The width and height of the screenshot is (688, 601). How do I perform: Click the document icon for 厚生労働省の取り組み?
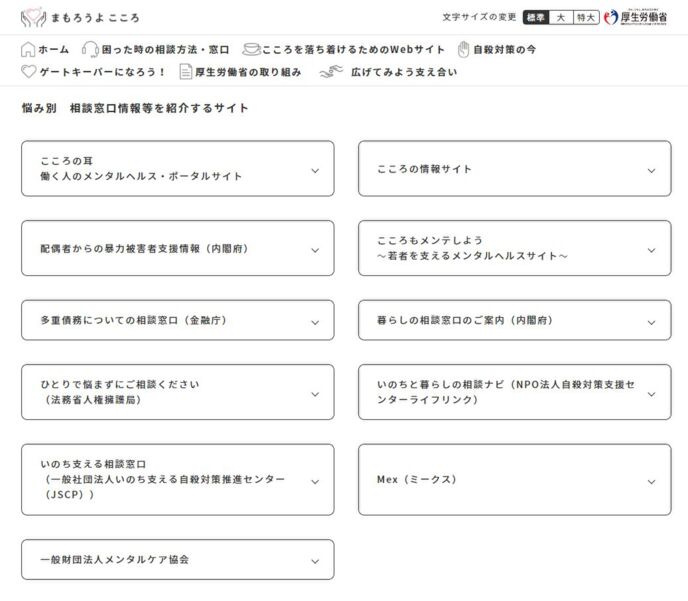(x=185, y=72)
